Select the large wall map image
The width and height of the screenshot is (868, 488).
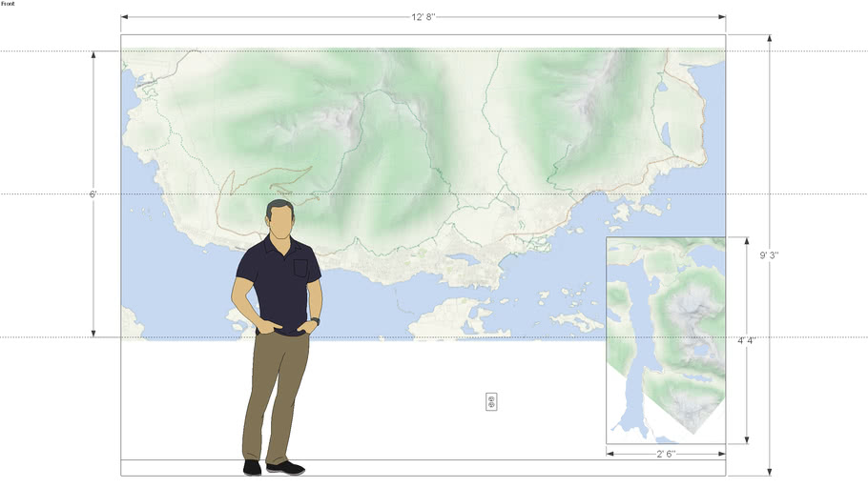point(429,143)
